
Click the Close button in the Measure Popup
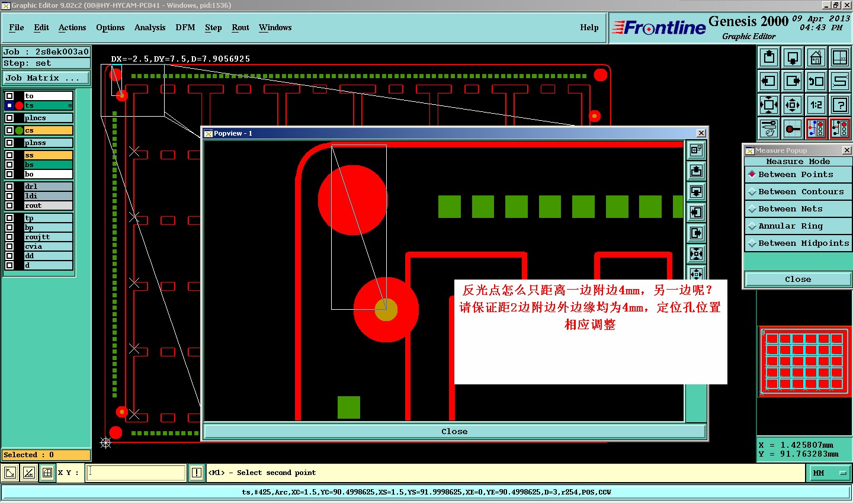tap(798, 279)
